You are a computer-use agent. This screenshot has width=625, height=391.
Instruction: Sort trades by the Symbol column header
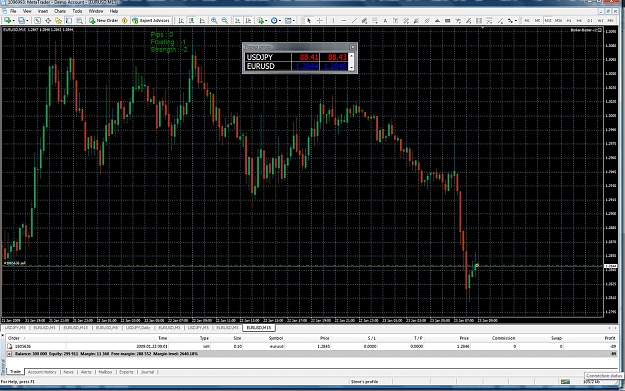(x=276, y=338)
